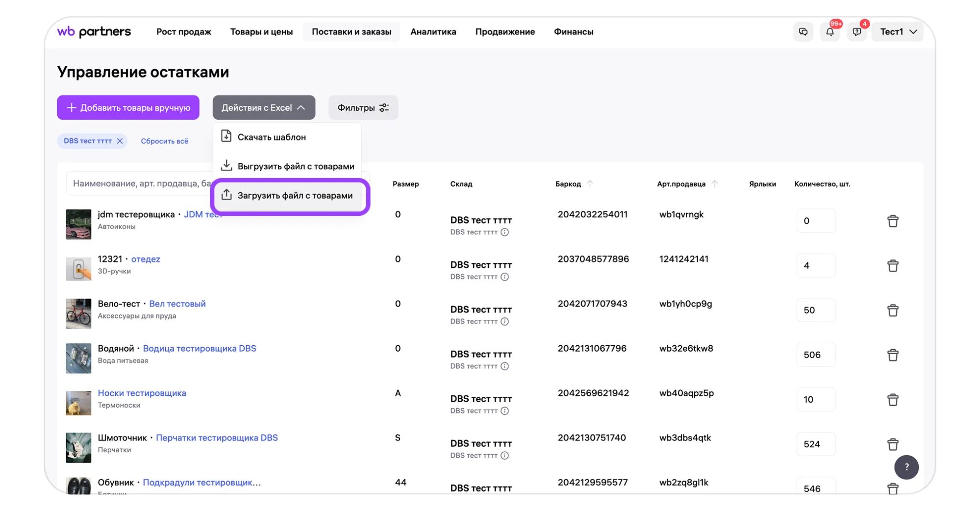
Task: Click trash icon for Вело-тест row
Action: point(892,310)
